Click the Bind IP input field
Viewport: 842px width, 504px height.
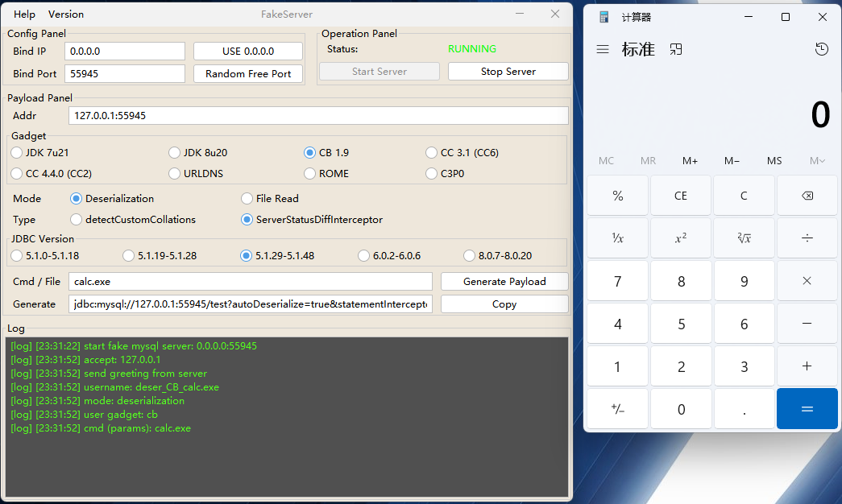click(x=125, y=51)
